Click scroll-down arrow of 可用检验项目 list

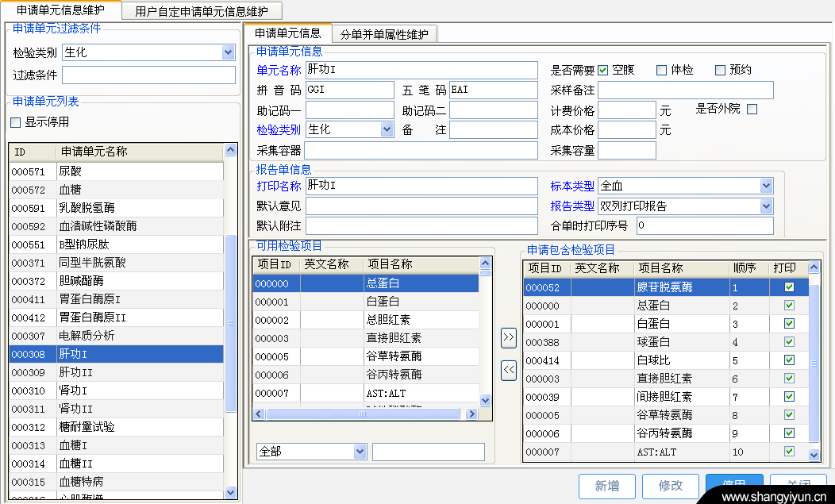(485, 400)
